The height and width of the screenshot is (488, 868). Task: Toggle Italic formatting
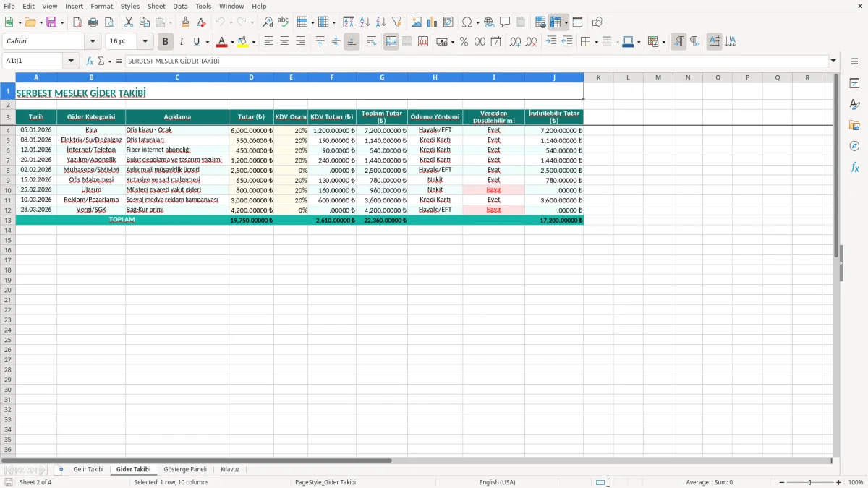point(181,42)
